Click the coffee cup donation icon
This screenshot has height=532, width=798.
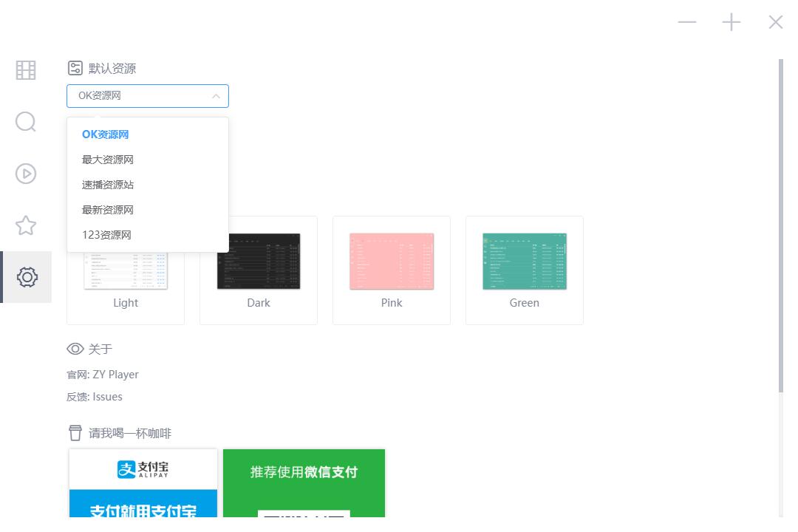point(75,433)
